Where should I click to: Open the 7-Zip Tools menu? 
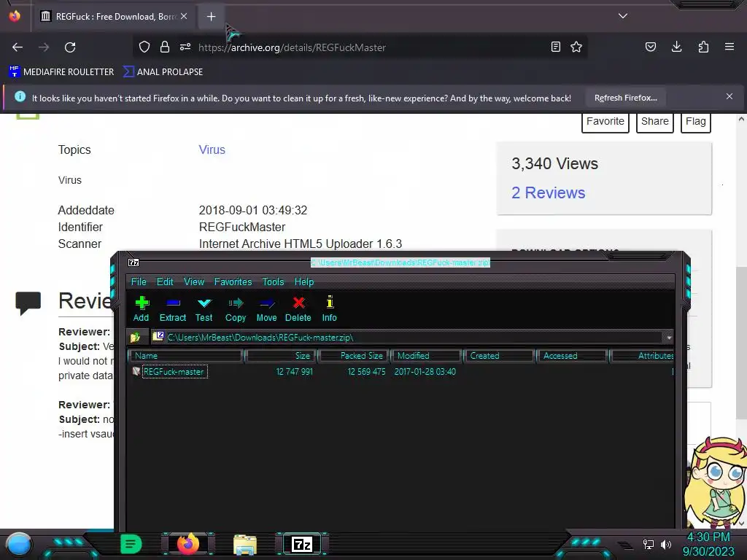(273, 282)
